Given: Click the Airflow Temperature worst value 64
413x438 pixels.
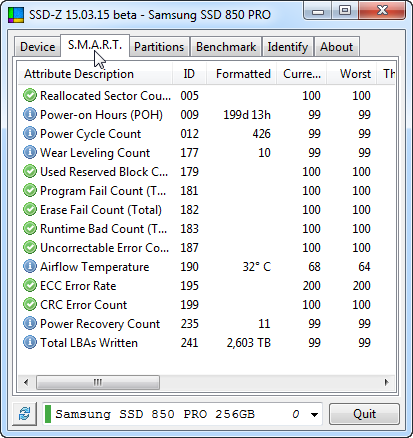Looking at the screenshot, I should click(364, 267).
